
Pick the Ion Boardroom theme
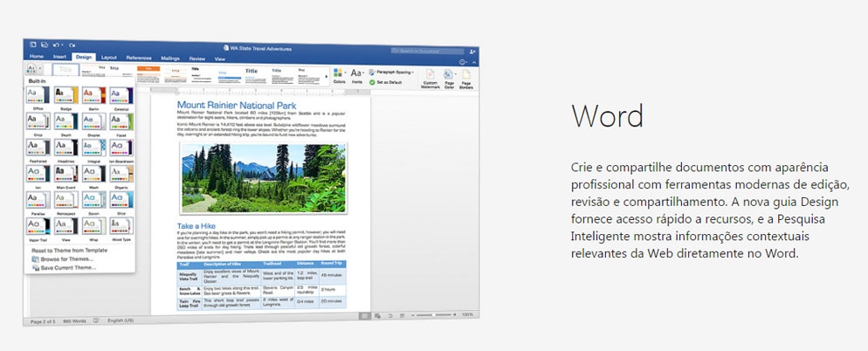point(121,148)
